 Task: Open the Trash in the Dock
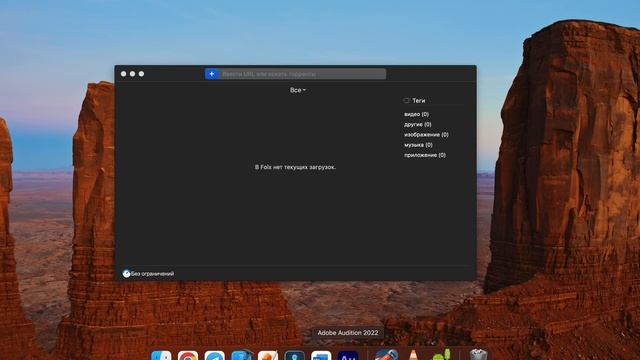(478, 354)
